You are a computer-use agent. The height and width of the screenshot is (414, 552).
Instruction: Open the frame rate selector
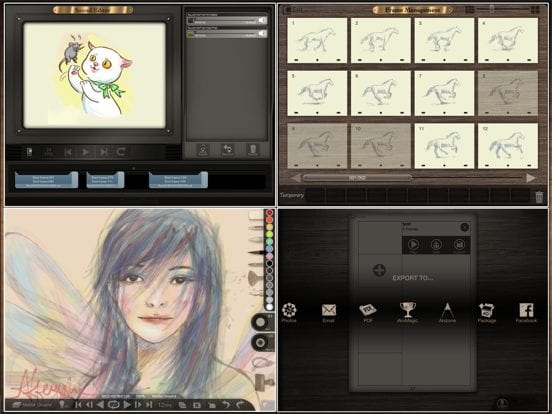click(x=165, y=405)
